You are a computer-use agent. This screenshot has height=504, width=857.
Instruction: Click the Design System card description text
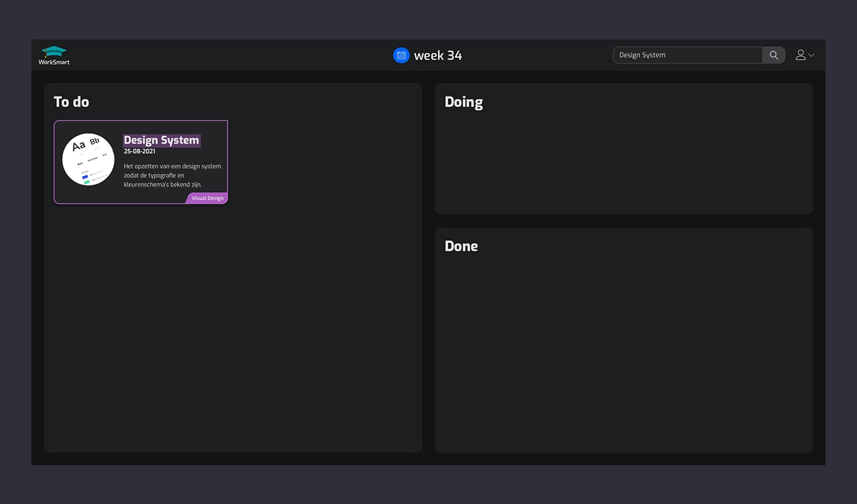tap(172, 175)
